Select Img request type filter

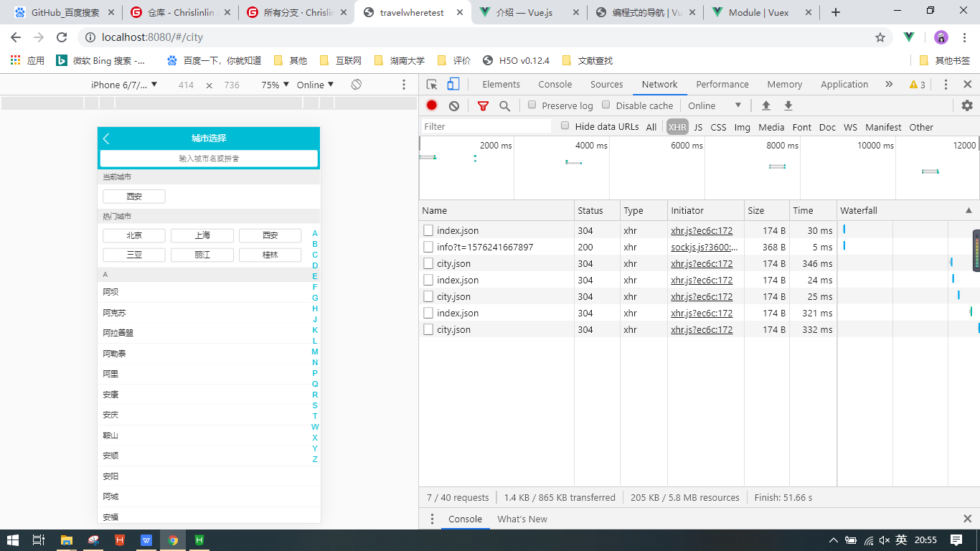743,127
